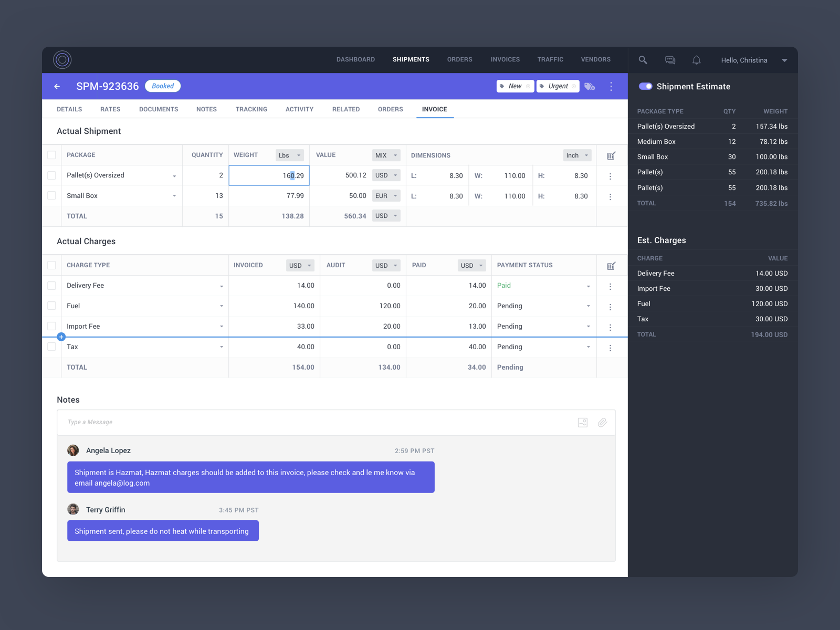Image resolution: width=840 pixels, height=630 pixels.
Task: Open payment status dropdown for Tax
Action: [x=588, y=347]
